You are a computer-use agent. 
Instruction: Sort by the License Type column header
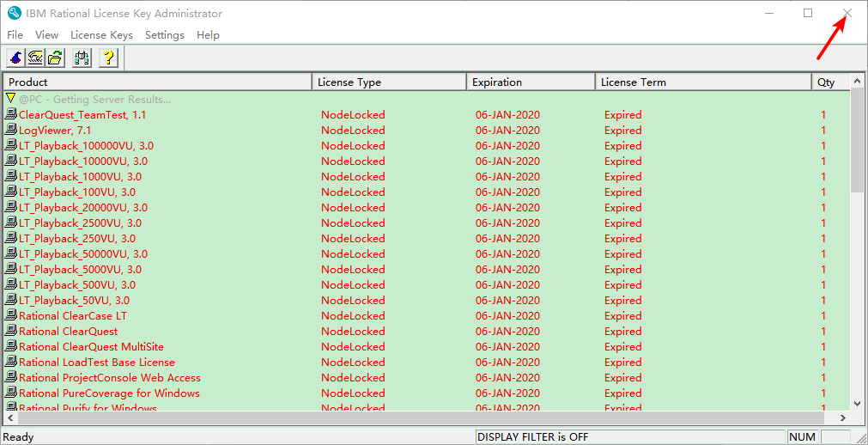click(390, 82)
